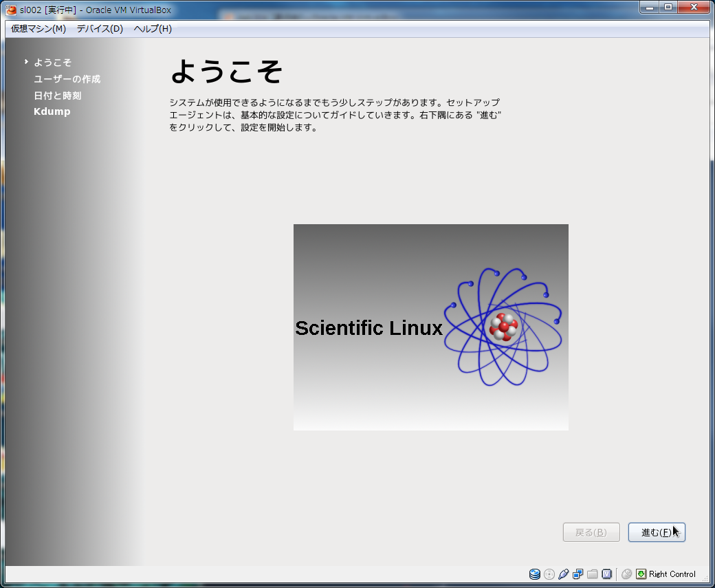The height and width of the screenshot is (588, 715).
Task: Select ようこそ step in the sidebar
Action: point(52,63)
